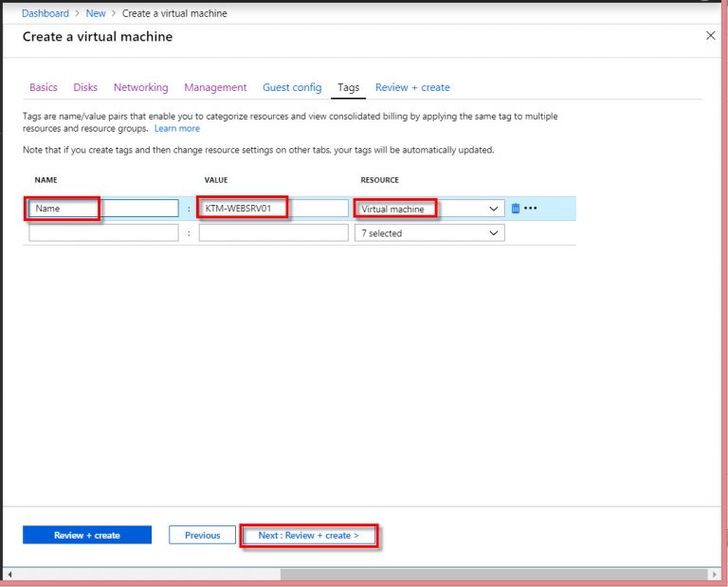Screen dimensions: 728x587
Task: Go to the Networking tab
Action: coord(140,87)
